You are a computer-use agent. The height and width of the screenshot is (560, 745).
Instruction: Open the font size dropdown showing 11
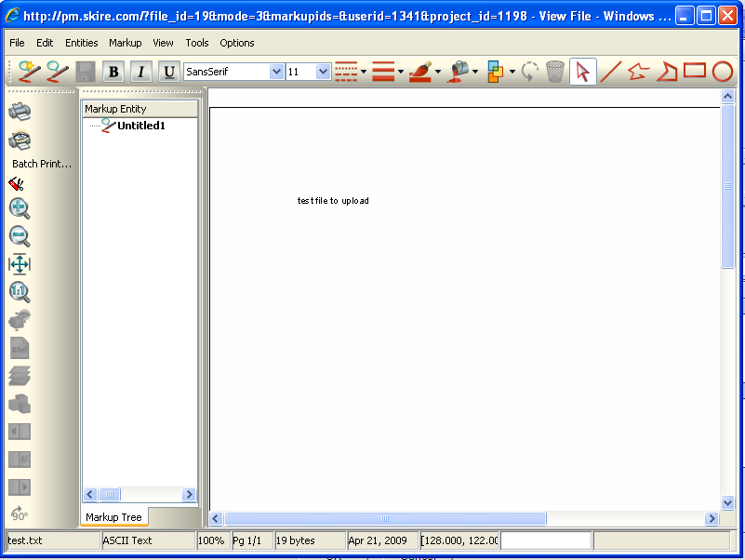[x=322, y=71]
